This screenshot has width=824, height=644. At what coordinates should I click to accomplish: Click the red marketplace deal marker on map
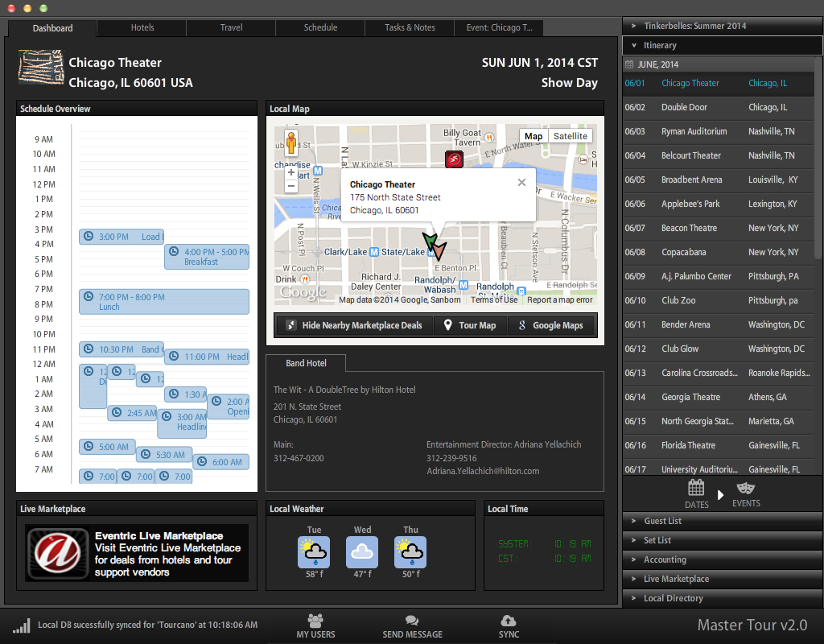454,159
